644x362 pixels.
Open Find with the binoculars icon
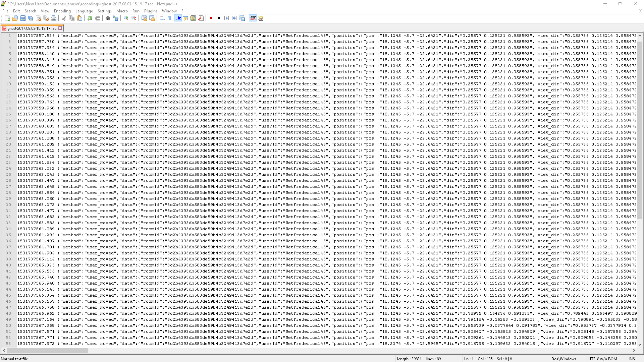tap(108, 18)
